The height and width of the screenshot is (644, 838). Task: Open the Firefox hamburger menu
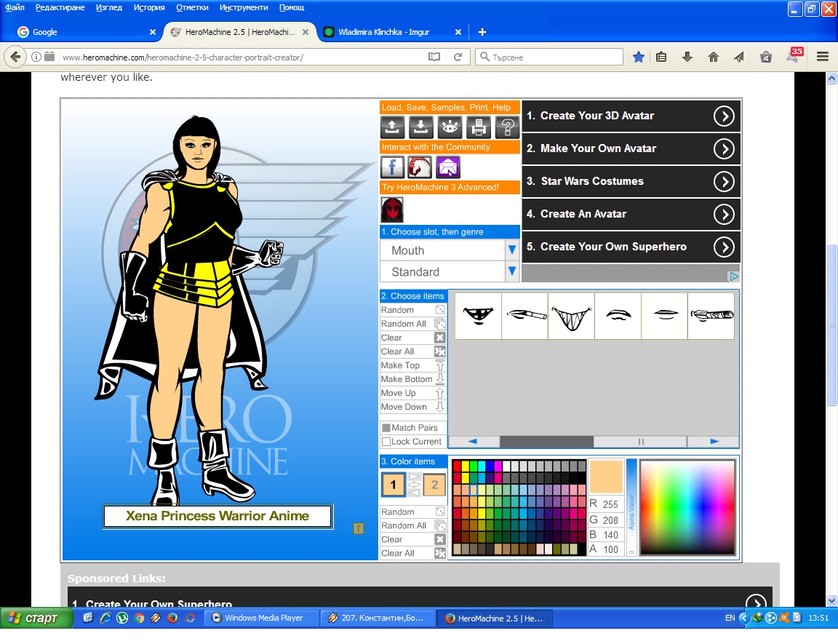click(823, 57)
